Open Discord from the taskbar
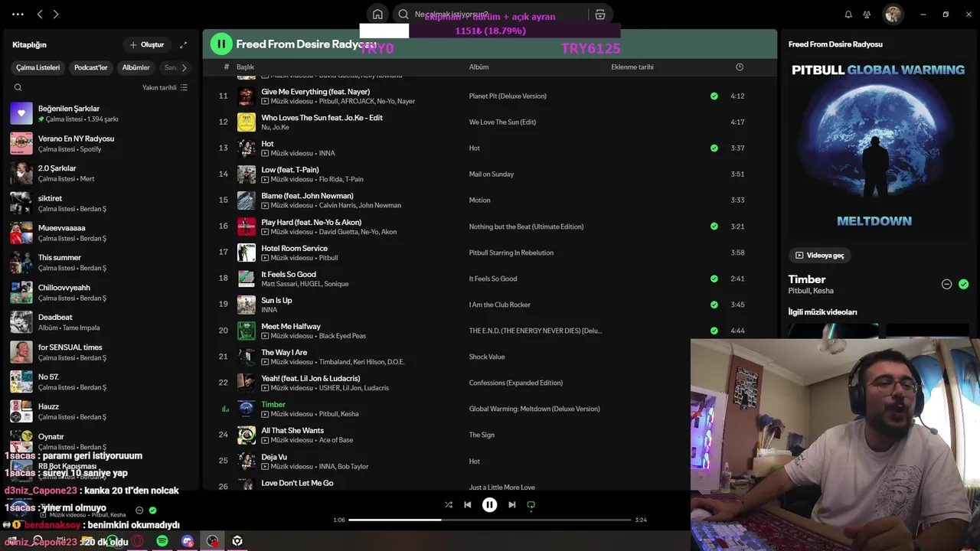The image size is (980, 551). tap(188, 541)
